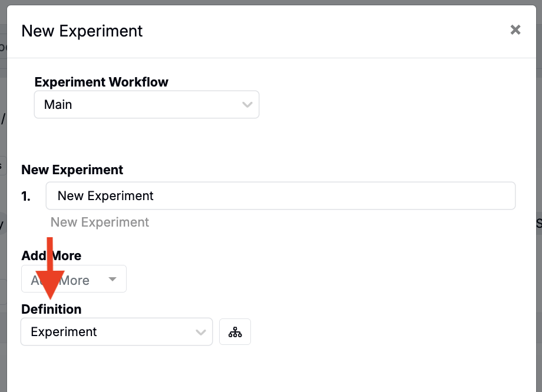Click the Definition field label

point(51,308)
